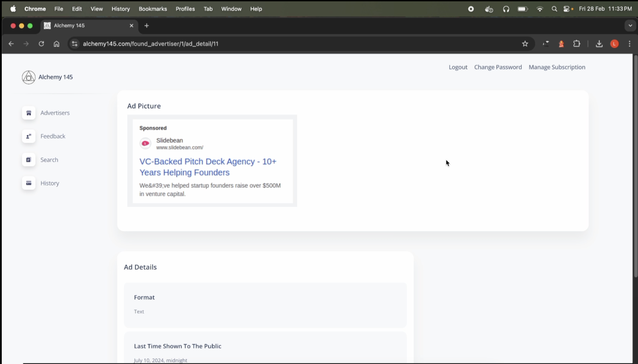Open the Tab menu
Image resolution: width=638 pixels, height=364 pixels.
coord(208,9)
